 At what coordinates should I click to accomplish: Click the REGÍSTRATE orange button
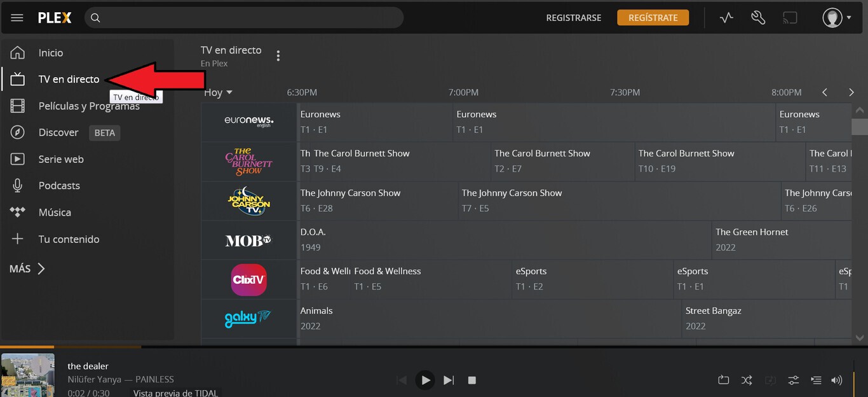pos(653,18)
